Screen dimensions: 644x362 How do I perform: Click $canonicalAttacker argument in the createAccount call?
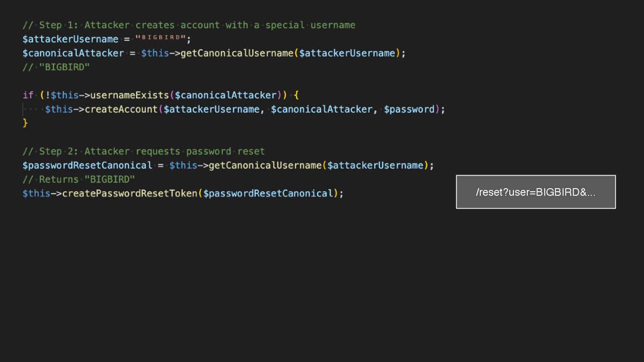point(322,109)
